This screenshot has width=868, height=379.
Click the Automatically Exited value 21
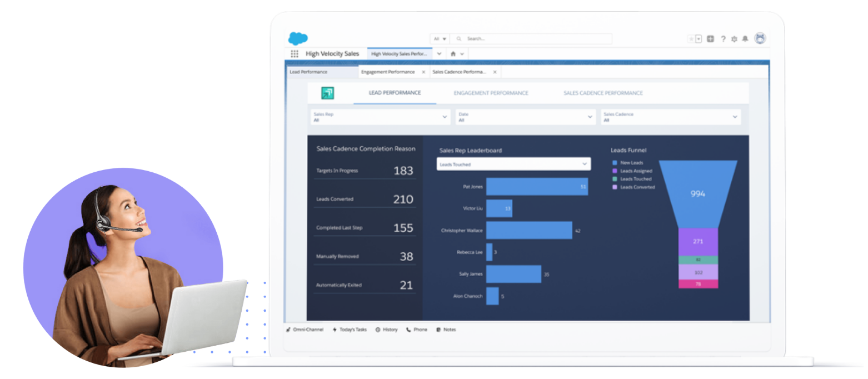coord(407,285)
